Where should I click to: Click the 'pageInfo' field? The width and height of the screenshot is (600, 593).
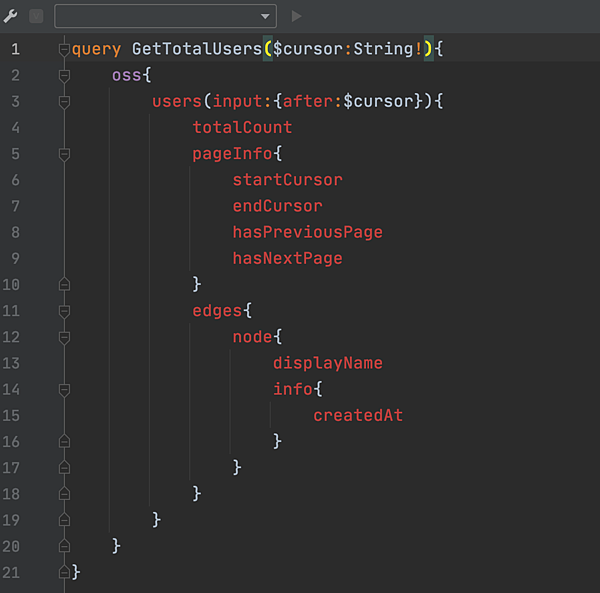coord(232,154)
